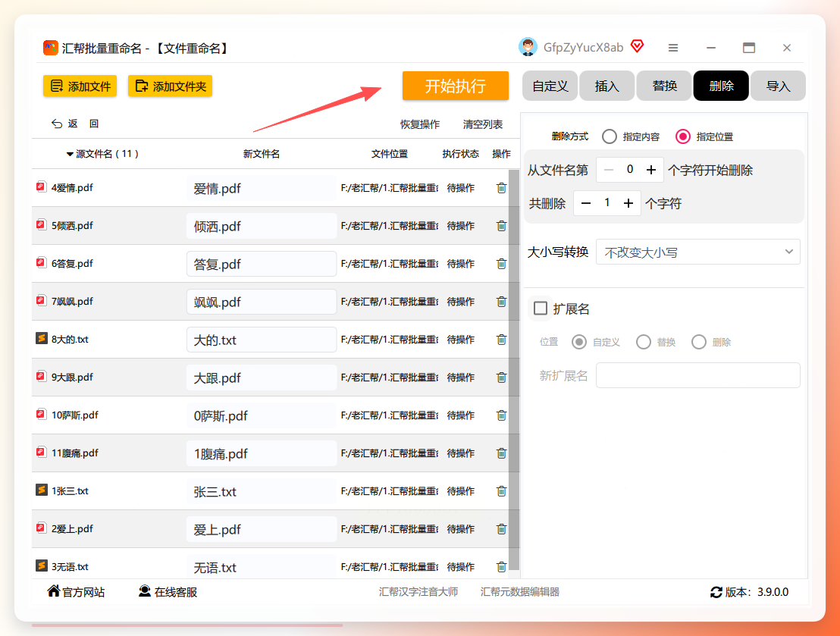Choose 删除 extension position radio

click(x=698, y=342)
